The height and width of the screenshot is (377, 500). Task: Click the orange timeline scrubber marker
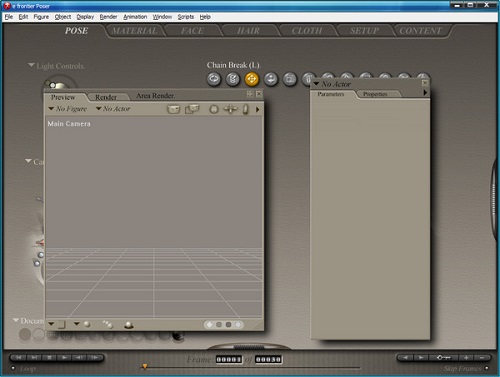click(x=145, y=367)
